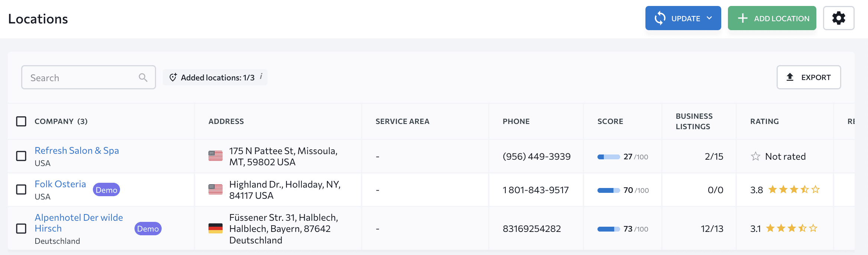Click the Add Location button
This screenshot has height=255, width=868.
click(772, 18)
